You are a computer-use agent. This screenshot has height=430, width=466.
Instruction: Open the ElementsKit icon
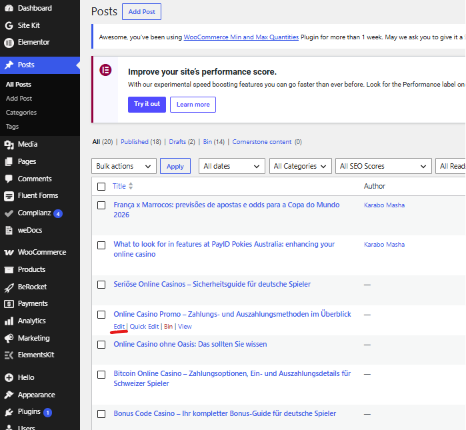(9, 355)
